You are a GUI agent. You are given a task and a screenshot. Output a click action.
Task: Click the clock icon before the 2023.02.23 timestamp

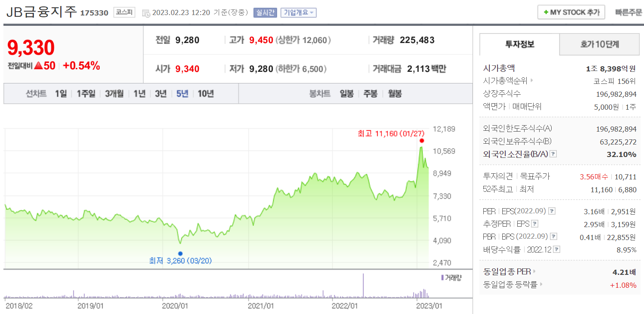pyautogui.click(x=146, y=13)
